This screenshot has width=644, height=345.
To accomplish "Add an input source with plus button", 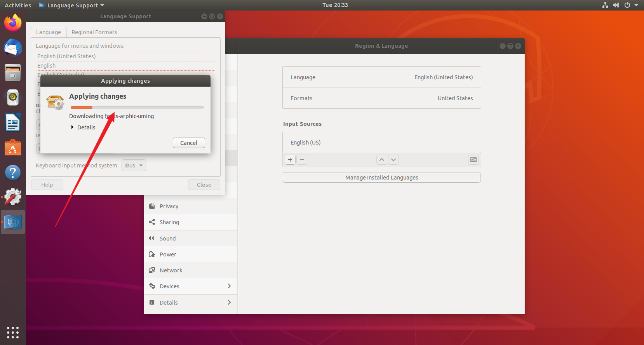I will coord(290,160).
